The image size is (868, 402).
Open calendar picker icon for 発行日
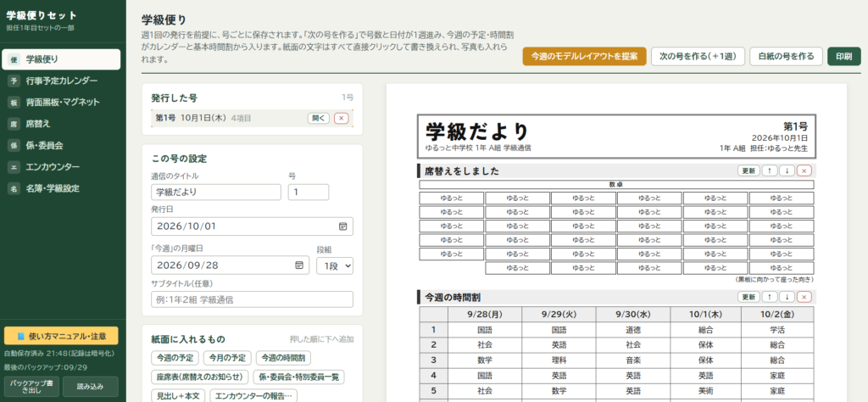click(342, 226)
